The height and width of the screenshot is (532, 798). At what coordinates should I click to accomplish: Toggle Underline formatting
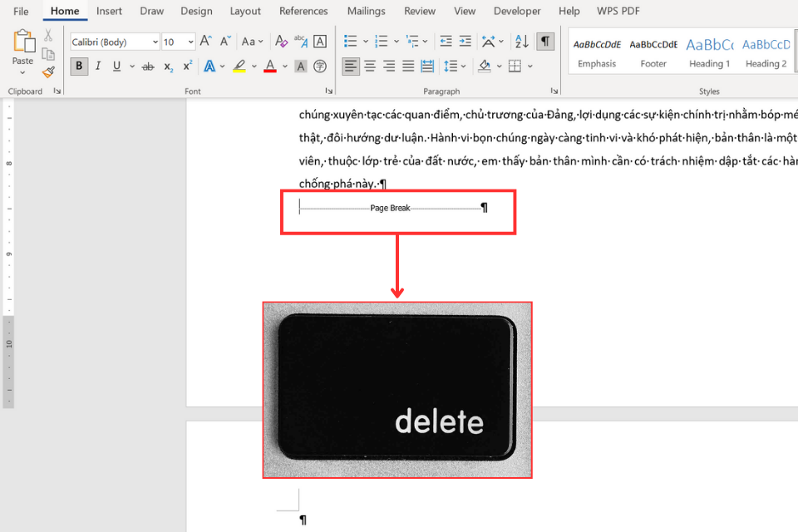[x=116, y=66]
